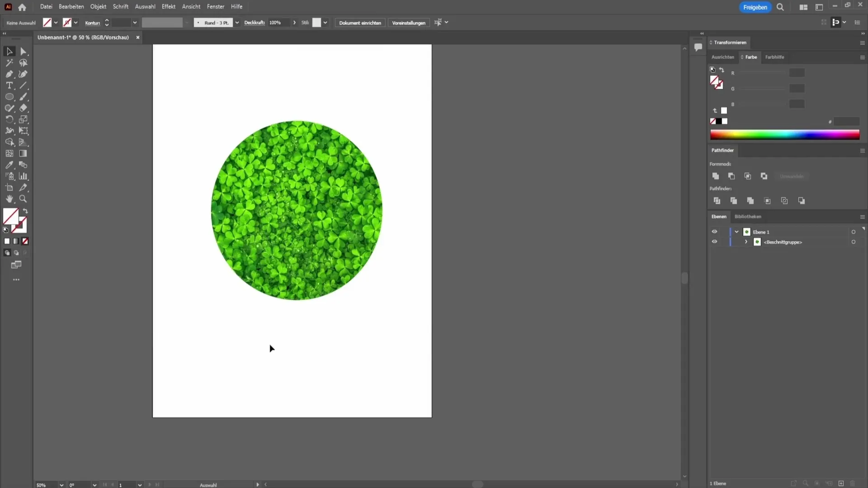The height and width of the screenshot is (488, 868).
Task: Select the Eyedropper tool
Action: coord(9,165)
